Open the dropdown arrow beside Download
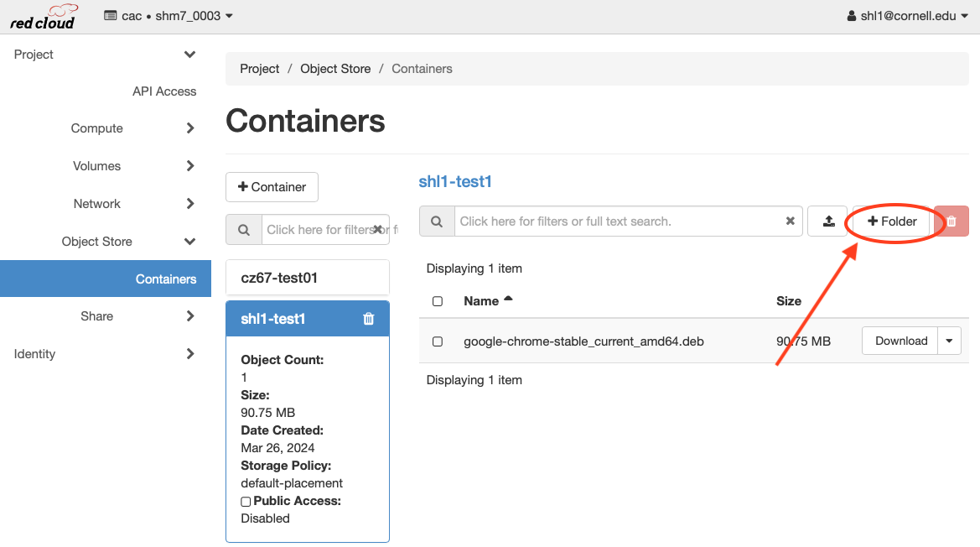The height and width of the screenshot is (547, 980). (x=949, y=341)
